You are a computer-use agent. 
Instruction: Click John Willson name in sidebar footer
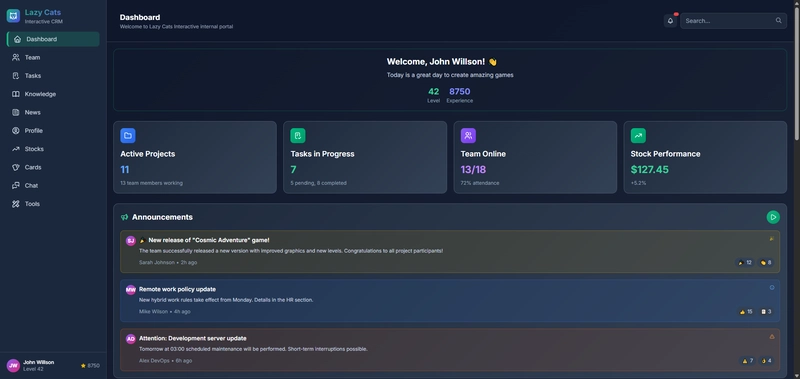pyautogui.click(x=39, y=362)
